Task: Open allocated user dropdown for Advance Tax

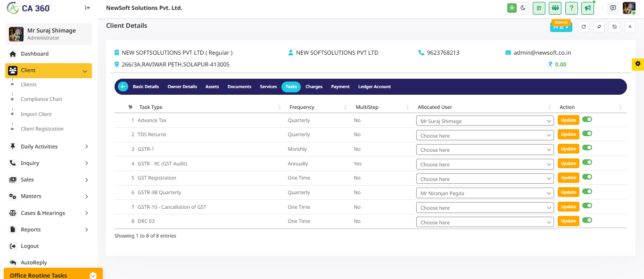Action: 485,121
